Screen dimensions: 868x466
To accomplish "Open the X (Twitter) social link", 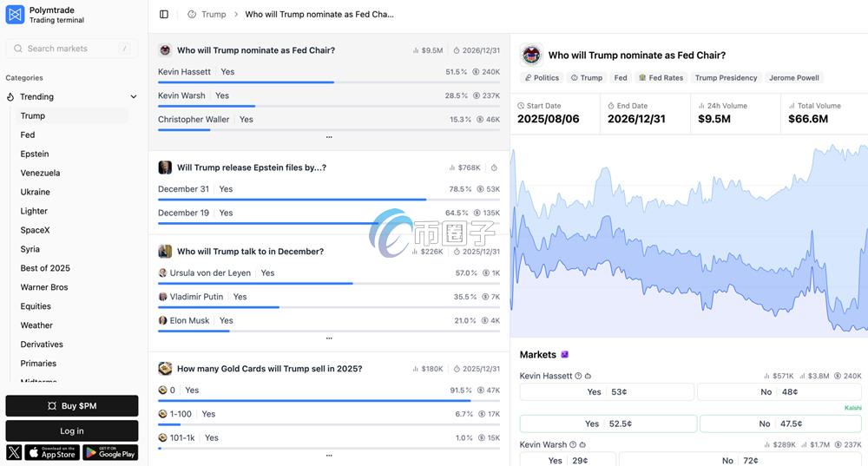I will pyautogui.click(x=14, y=452).
